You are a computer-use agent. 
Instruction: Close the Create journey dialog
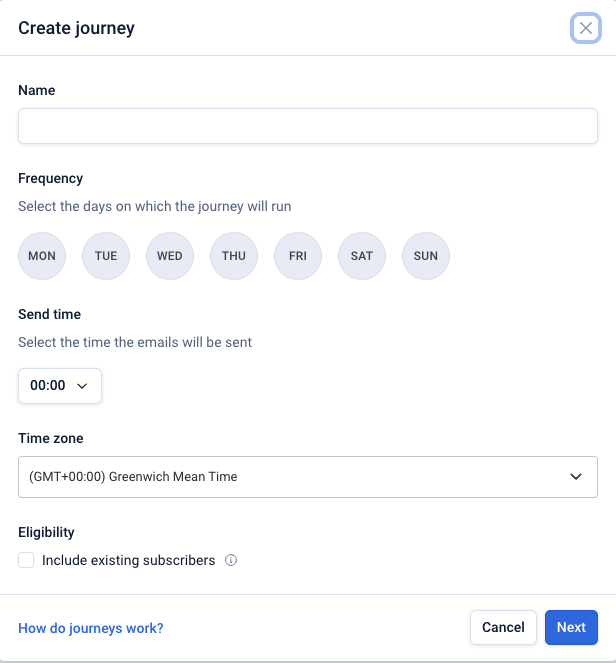tap(586, 28)
